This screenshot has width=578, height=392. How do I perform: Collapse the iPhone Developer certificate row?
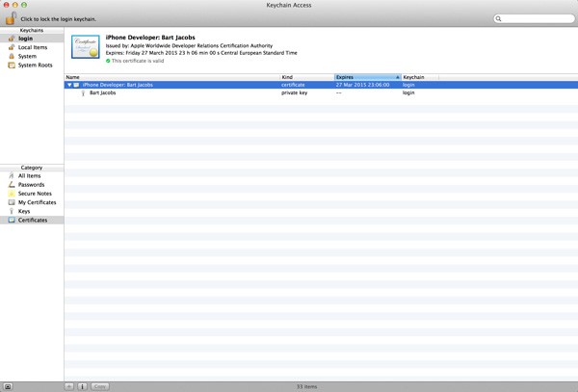[69, 85]
